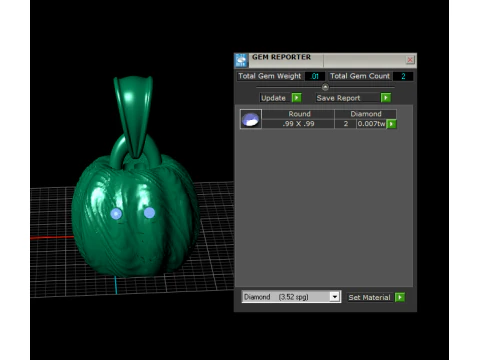Click the Gem Reporter logo icon
This screenshot has height=360, width=480.
point(241,60)
